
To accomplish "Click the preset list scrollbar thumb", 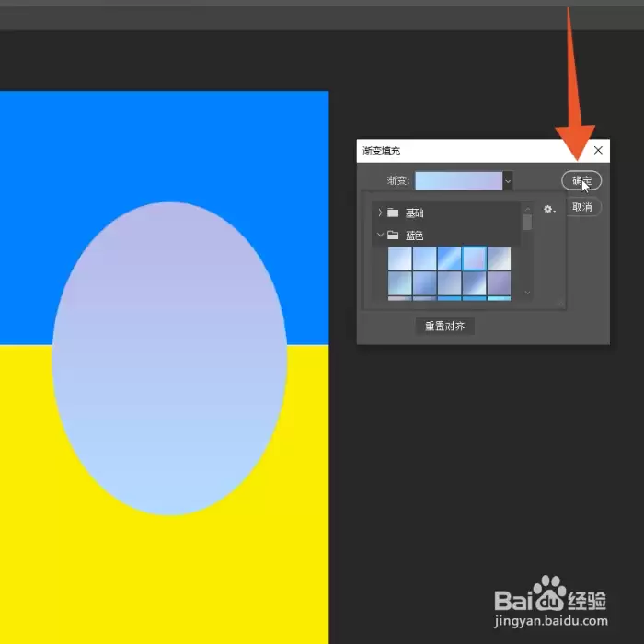I will 527,223.
